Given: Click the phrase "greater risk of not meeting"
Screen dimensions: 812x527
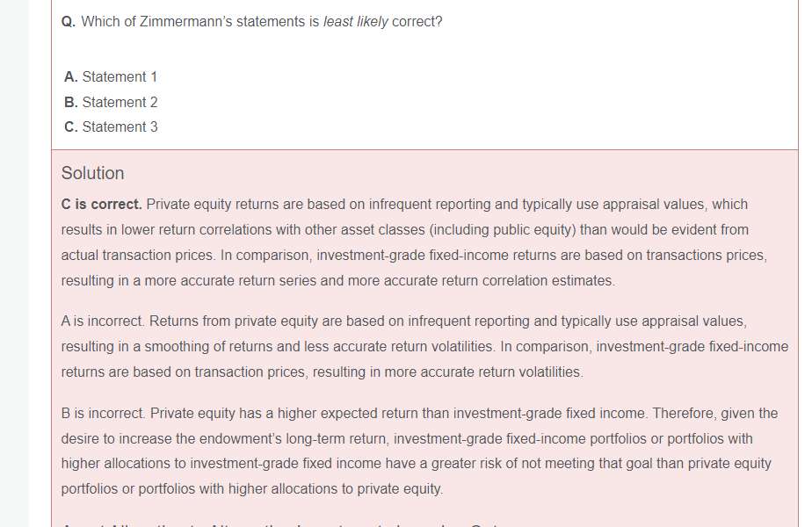Looking at the screenshot, I should point(499,464).
